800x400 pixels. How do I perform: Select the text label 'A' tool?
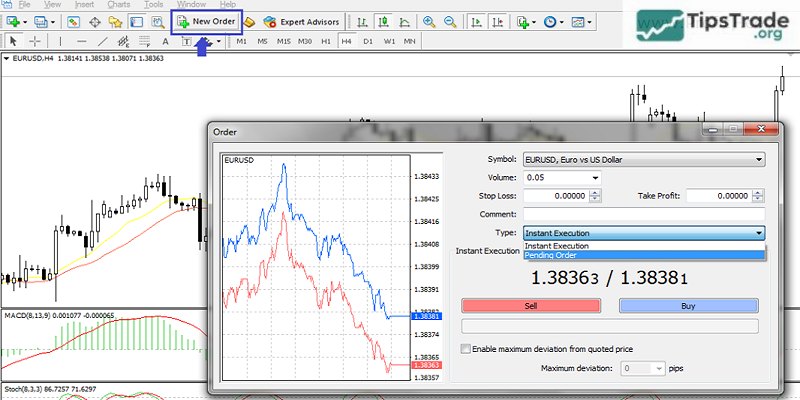(164, 41)
